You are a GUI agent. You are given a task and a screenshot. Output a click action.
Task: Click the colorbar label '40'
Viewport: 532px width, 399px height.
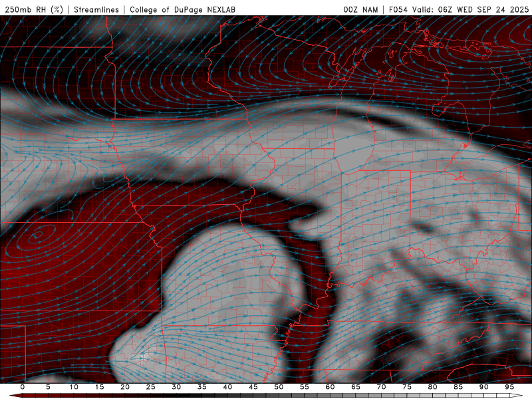pos(227,387)
